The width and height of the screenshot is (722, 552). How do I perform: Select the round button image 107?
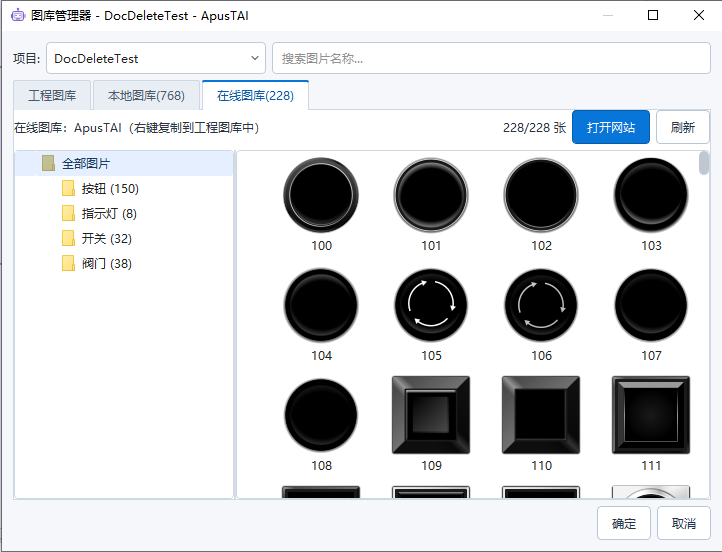coord(651,305)
